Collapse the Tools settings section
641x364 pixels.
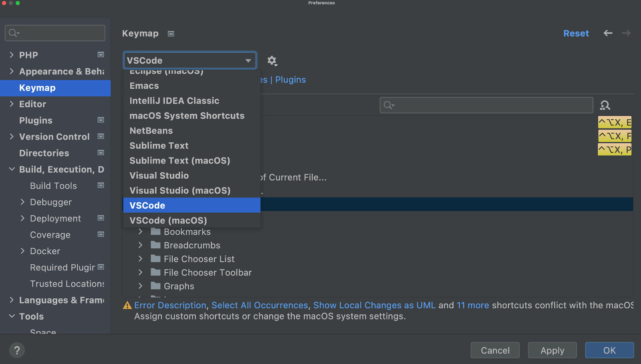point(12,316)
